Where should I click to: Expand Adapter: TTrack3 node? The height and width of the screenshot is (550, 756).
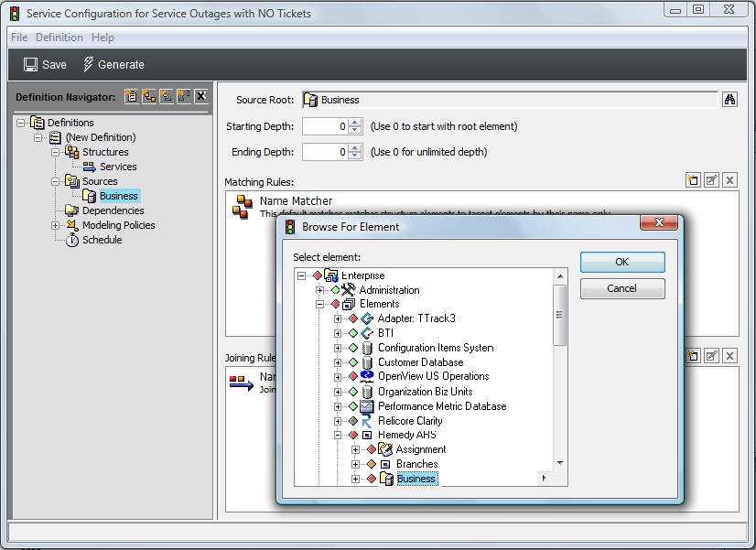[x=338, y=318]
